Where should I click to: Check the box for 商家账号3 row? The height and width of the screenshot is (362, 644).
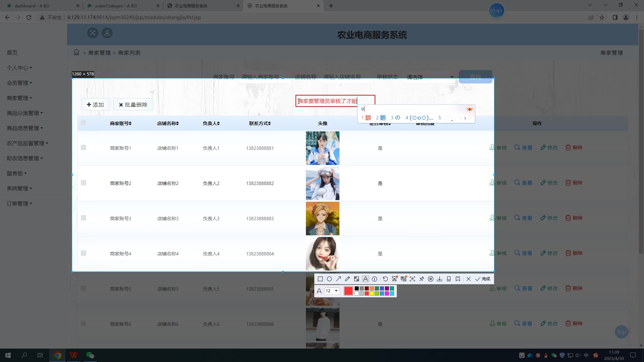click(84, 218)
